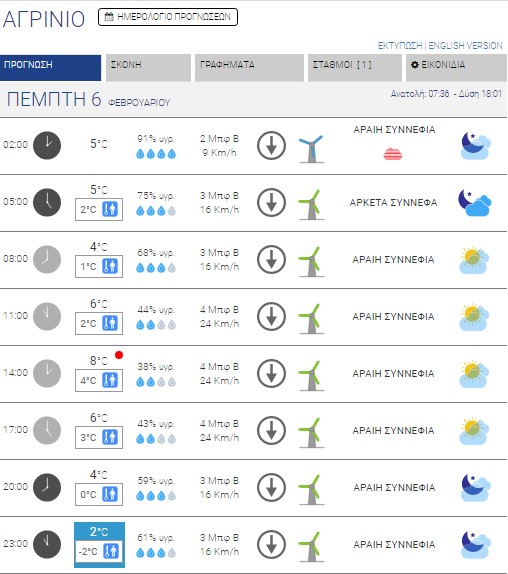Click the blue wind turbine icon at 02:00

point(311,149)
